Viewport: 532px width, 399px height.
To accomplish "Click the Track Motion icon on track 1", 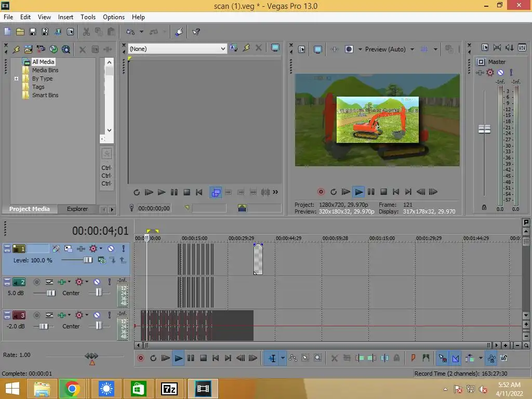I will (68, 249).
